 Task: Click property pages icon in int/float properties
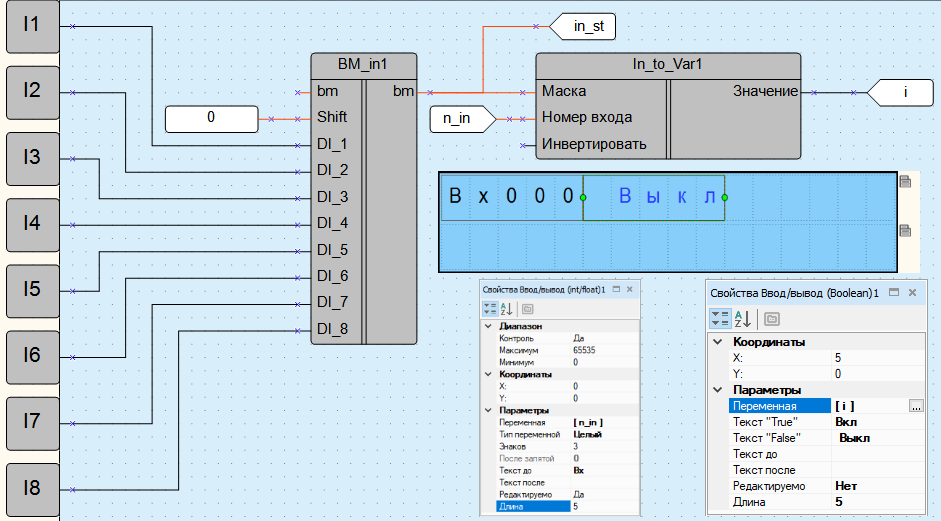tap(527, 310)
